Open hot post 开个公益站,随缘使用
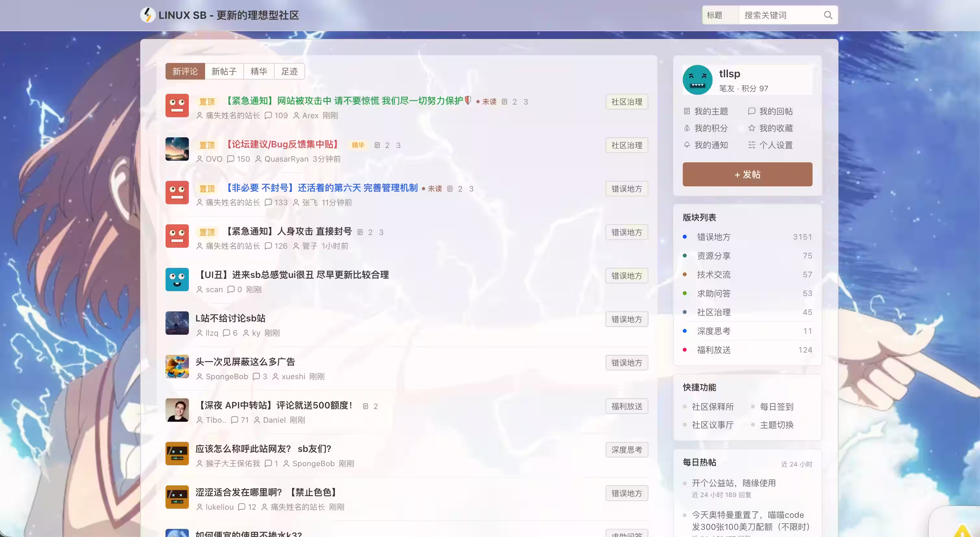 (733, 483)
